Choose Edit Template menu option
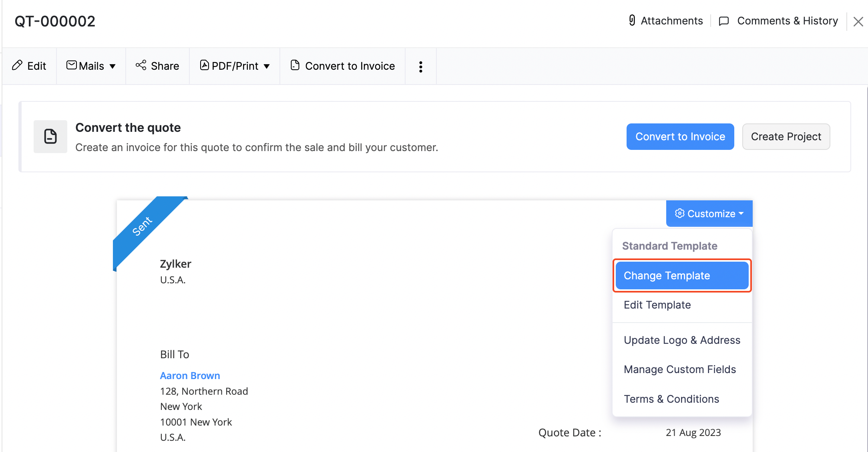The height and width of the screenshot is (452, 868). (657, 305)
